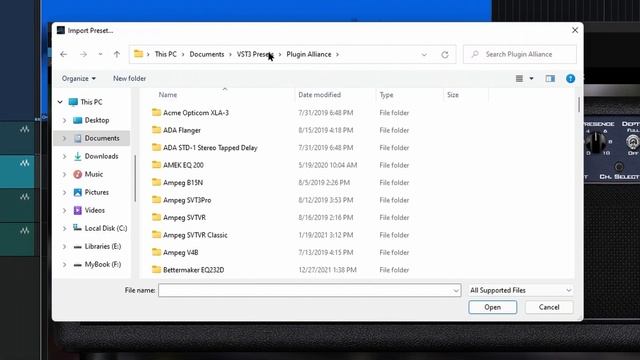Create a New folder
The width and height of the screenshot is (640, 360).
click(x=129, y=78)
